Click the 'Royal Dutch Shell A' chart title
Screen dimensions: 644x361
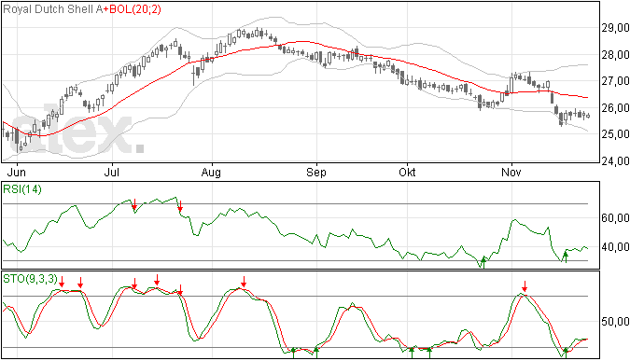click(x=52, y=9)
